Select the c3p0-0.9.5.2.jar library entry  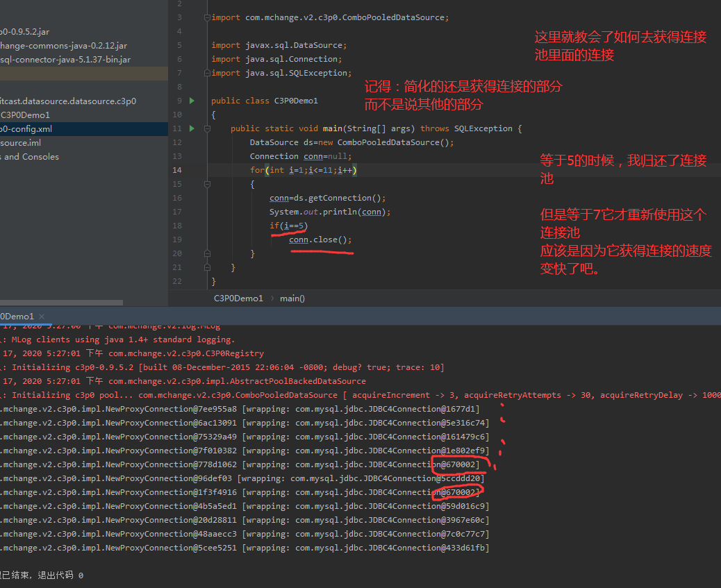click(25, 32)
